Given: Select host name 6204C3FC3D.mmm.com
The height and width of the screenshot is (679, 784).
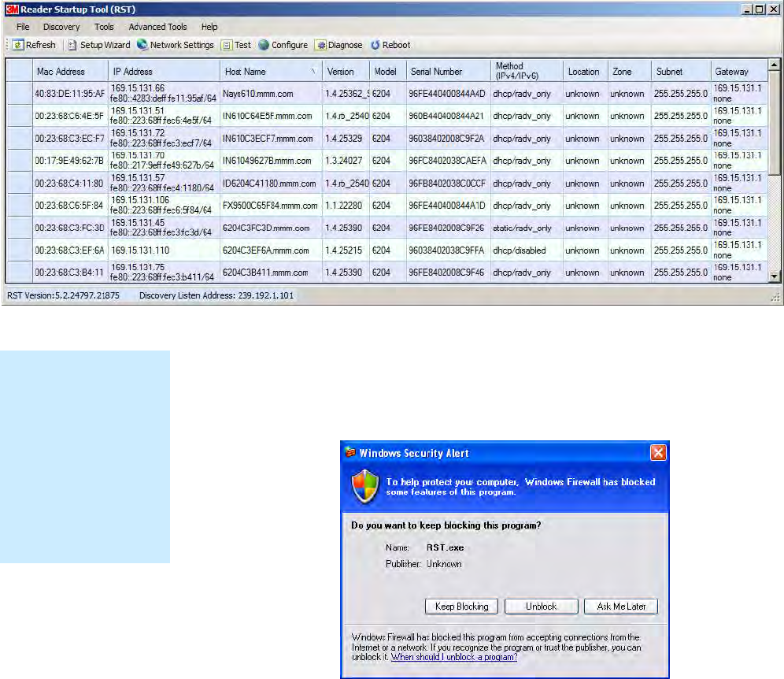Looking at the screenshot, I should click(x=266, y=228).
